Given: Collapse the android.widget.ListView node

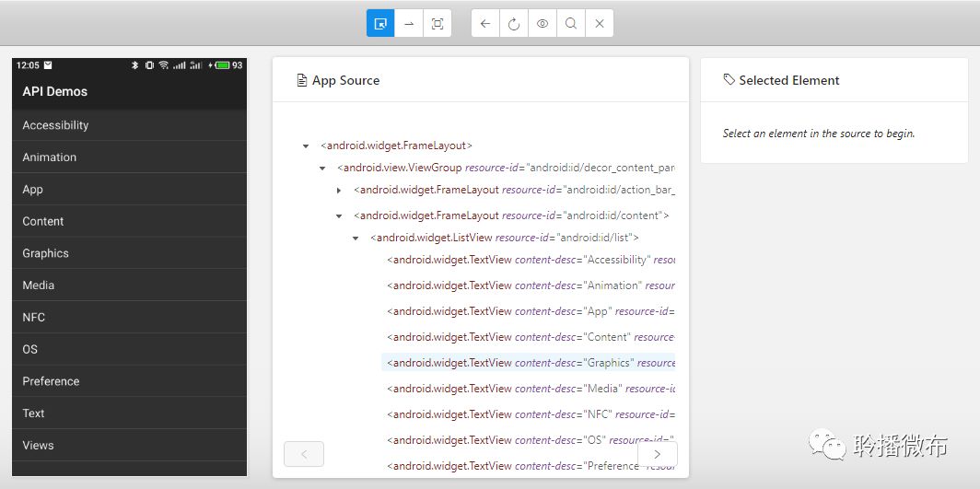Looking at the screenshot, I should (x=356, y=238).
